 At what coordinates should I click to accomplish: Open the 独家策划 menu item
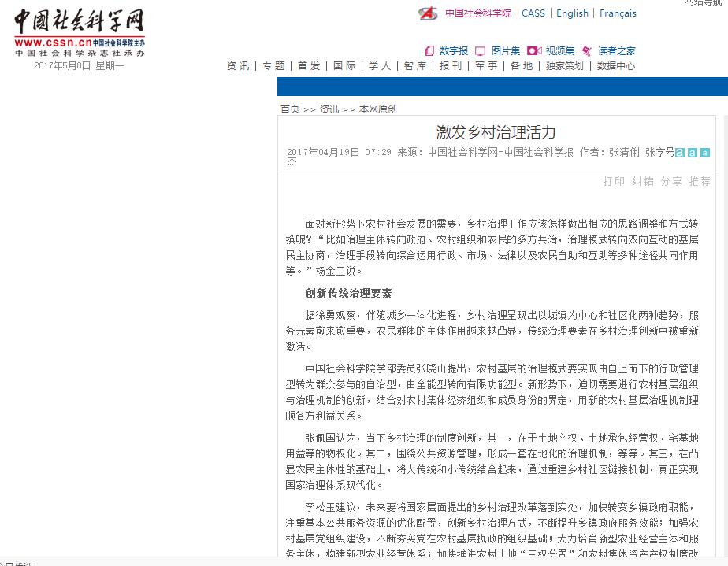click(565, 66)
